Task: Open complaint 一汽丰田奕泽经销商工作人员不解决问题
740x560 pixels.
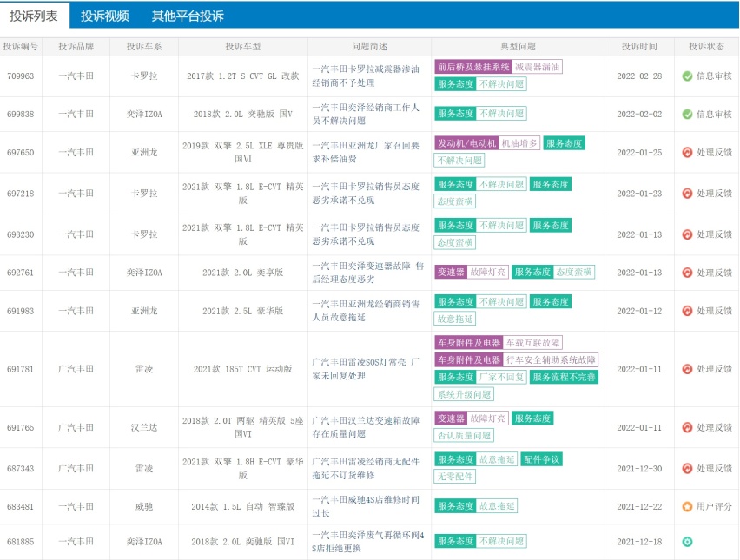Action: pos(366,114)
